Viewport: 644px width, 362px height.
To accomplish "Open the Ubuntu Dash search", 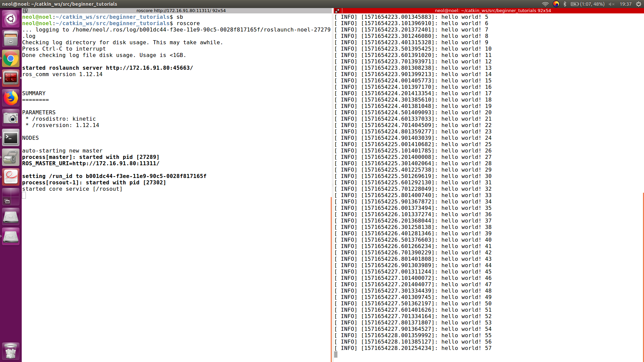I will (11, 18).
